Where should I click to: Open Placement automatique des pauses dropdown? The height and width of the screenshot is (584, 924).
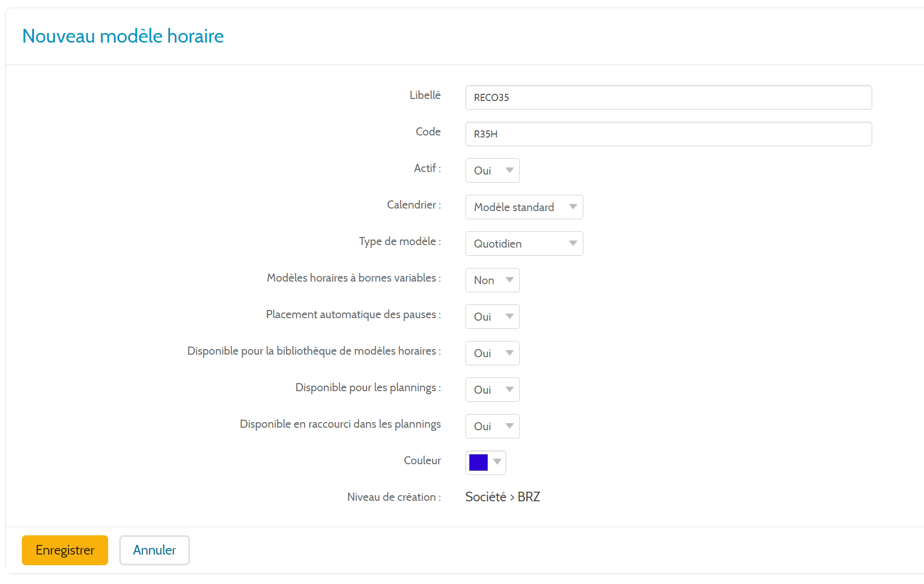pos(491,317)
